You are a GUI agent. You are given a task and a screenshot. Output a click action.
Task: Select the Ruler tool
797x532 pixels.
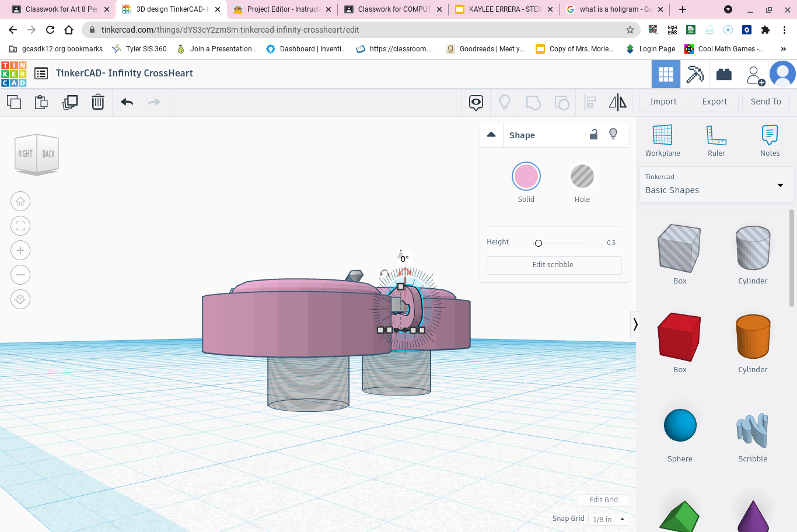tap(716, 141)
